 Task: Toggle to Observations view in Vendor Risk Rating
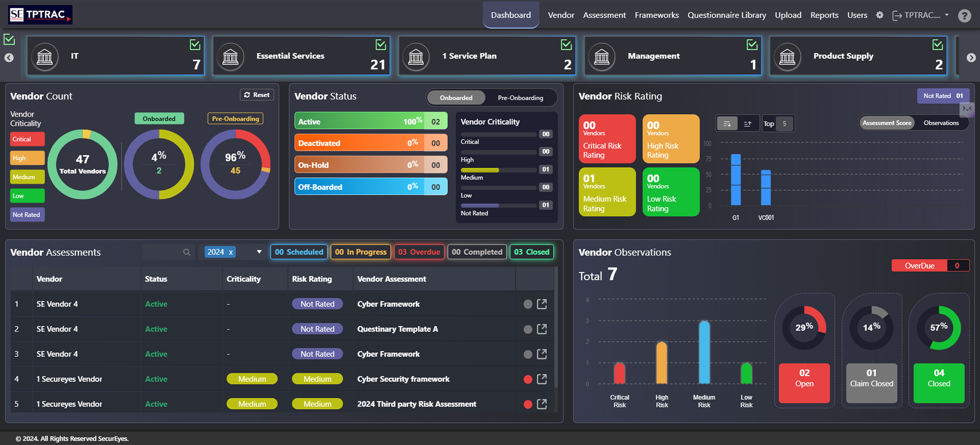941,122
